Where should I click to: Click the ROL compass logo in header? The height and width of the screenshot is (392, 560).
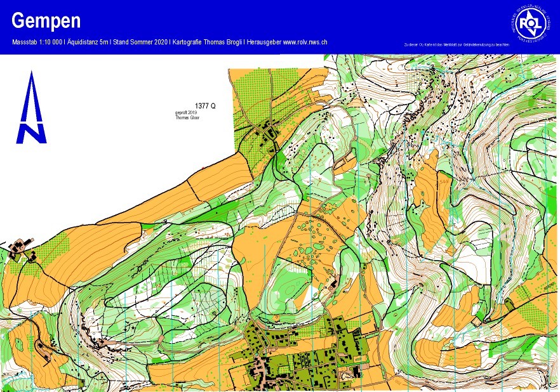(x=528, y=24)
